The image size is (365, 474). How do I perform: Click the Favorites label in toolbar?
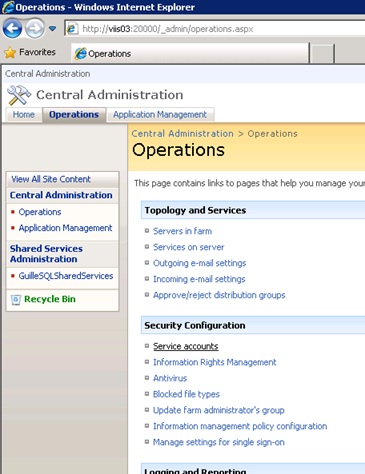[x=37, y=52]
